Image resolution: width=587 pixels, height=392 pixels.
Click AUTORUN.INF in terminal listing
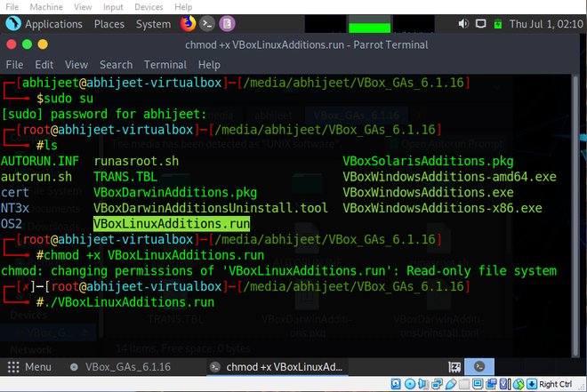(x=40, y=161)
